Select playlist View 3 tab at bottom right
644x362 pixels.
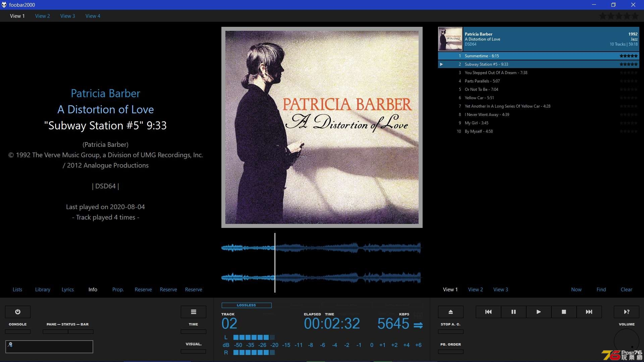pos(501,290)
